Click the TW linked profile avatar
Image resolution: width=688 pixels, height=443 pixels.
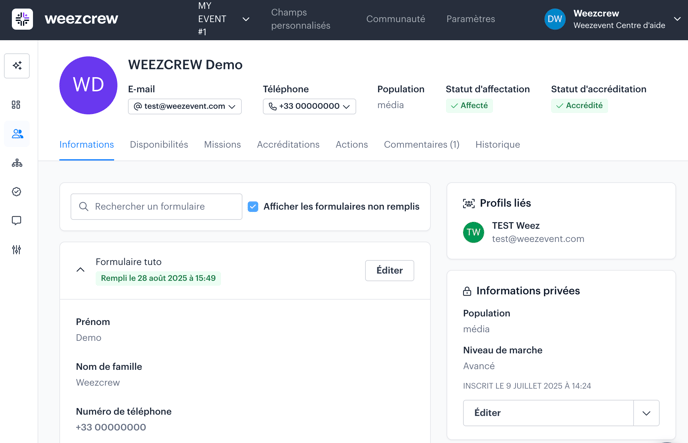point(473,232)
